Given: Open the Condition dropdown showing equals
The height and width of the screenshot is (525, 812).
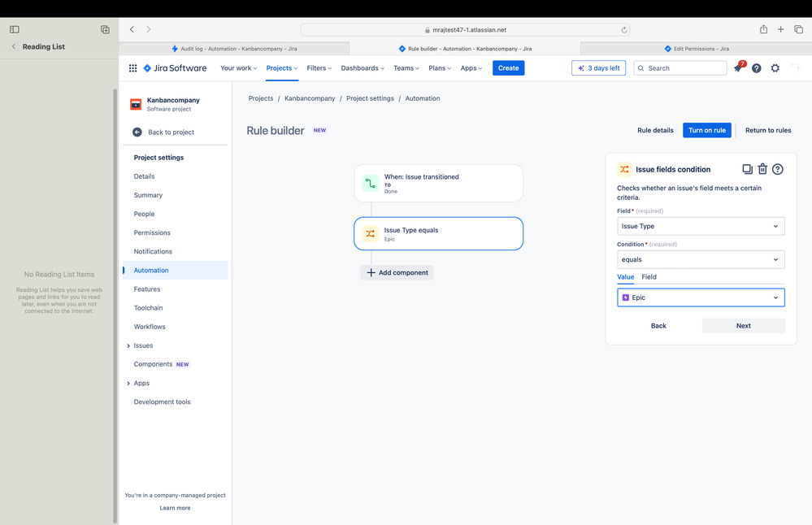Looking at the screenshot, I should click(x=701, y=259).
